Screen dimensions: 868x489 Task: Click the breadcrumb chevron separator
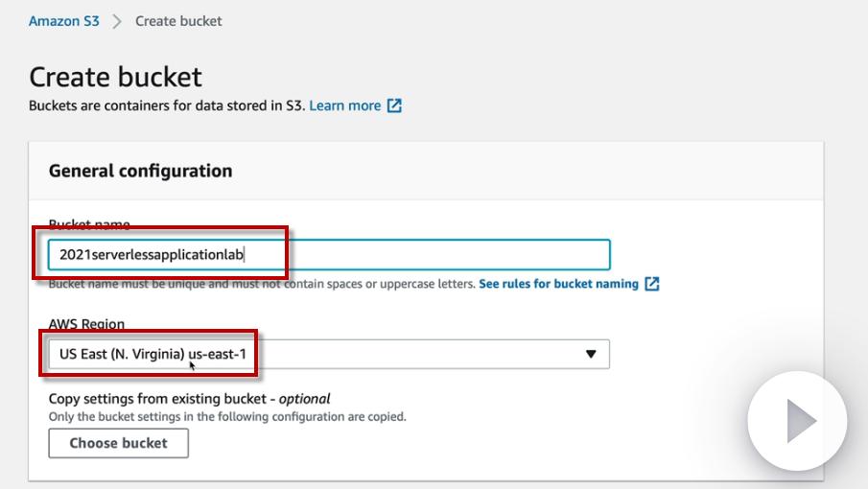tap(117, 21)
